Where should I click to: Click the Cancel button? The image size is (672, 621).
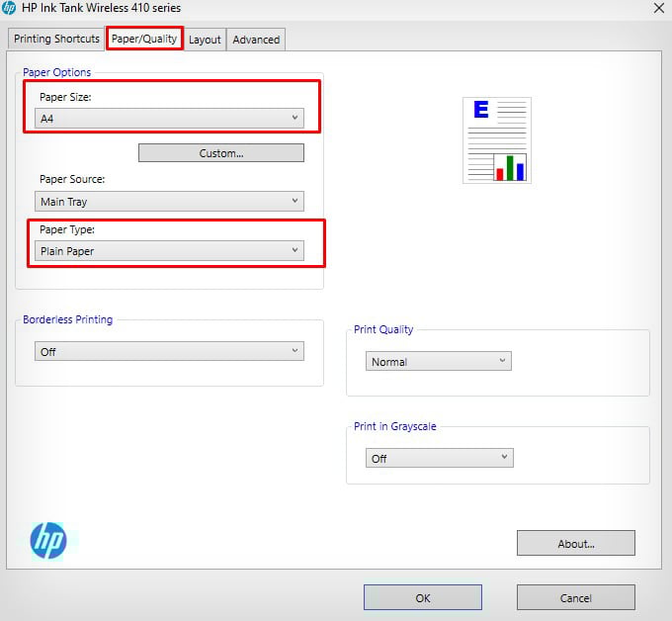point(575,597)
